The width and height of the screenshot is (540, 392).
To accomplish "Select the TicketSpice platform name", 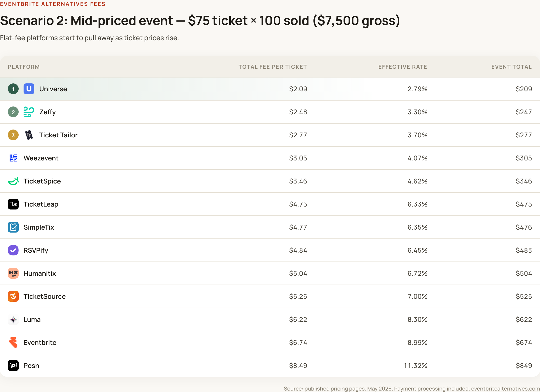I will click(42, 181).
